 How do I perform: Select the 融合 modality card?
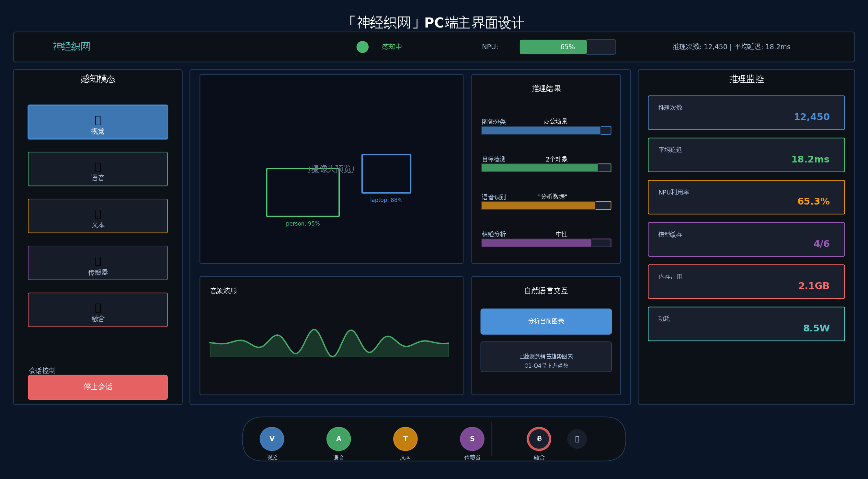pos(98,310)
